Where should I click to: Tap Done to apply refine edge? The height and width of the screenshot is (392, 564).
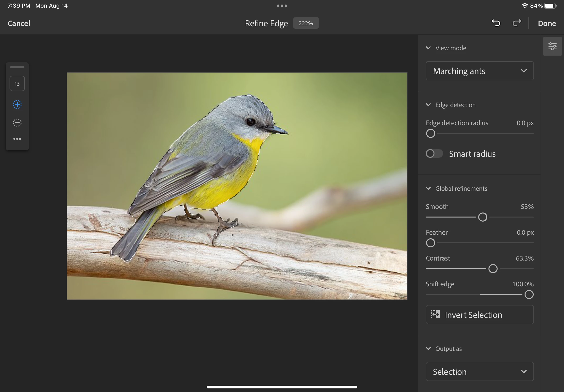coord(547,23)
